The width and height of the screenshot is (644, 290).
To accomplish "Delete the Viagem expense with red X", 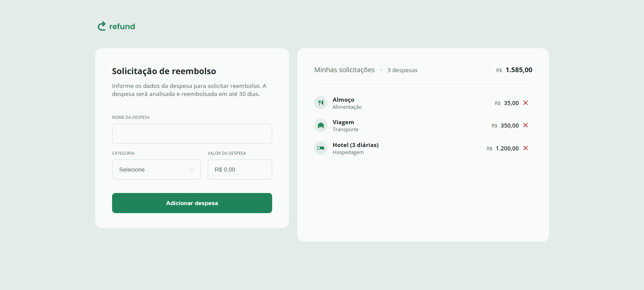I will coord(526,125).
